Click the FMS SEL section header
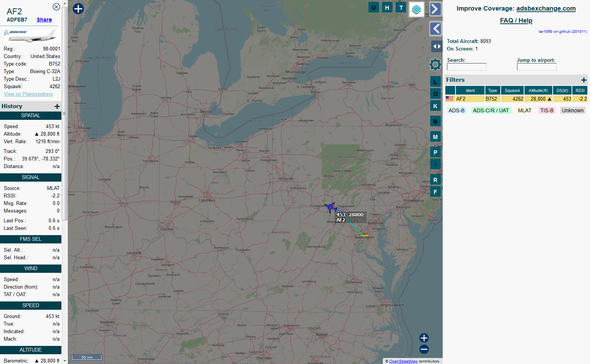Screen dimensions: 590x364 click(31, 239)
